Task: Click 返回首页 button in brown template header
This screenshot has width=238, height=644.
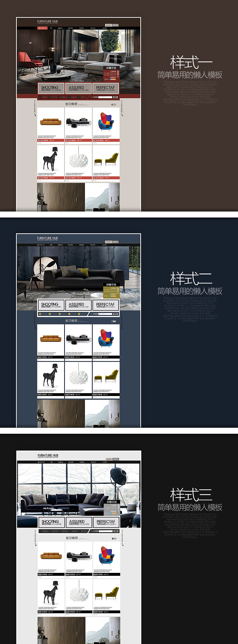Action: click(x=108, y=25)
